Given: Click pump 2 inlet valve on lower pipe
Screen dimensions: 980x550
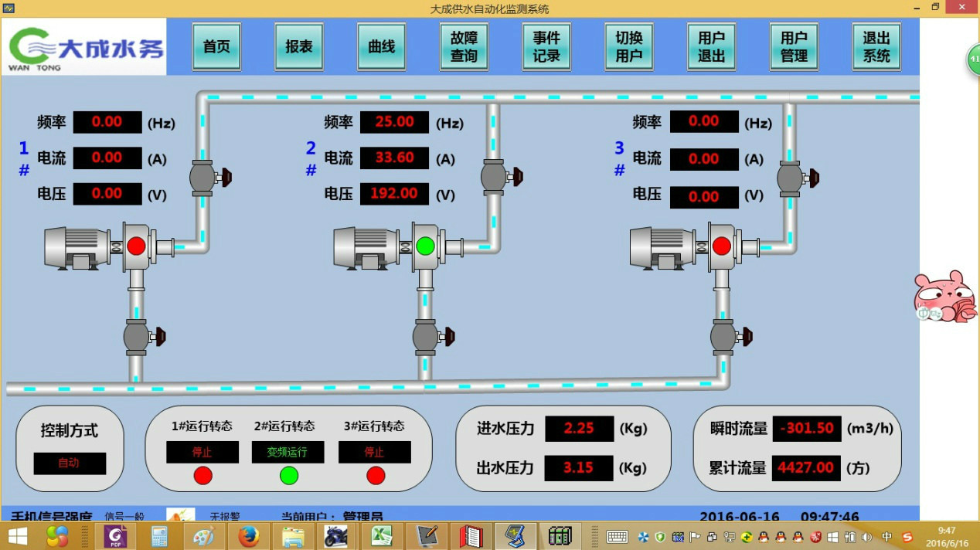Looking at the screenshot, I should click(427, 336).
